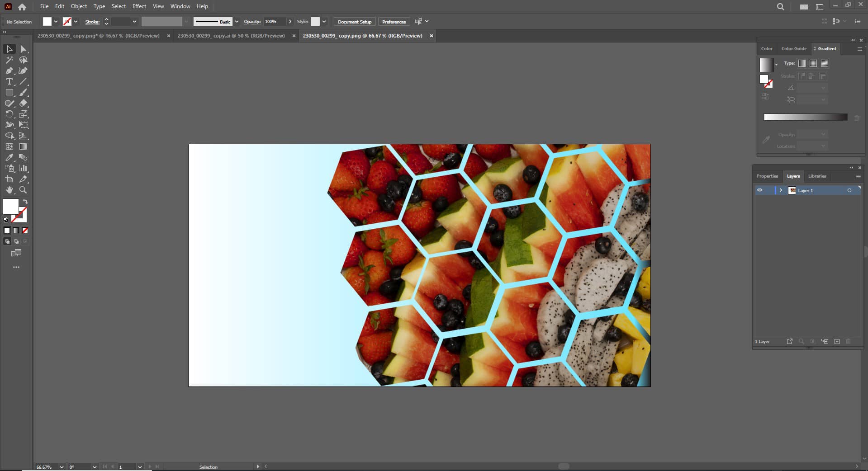Select the Eraser tool
Viewport: 868px width, 471px height.
coord(23,103)
